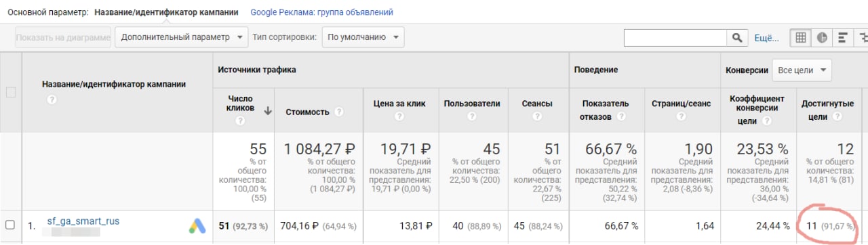Click average cost per click 19,71 ₽
The width and height of the screenshot is (868, 245).
406,149
